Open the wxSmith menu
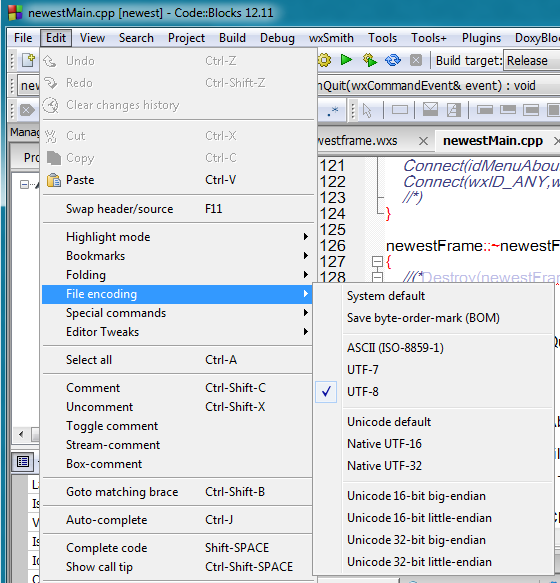Viewport: 560px width, 583px height. point(331,38)
